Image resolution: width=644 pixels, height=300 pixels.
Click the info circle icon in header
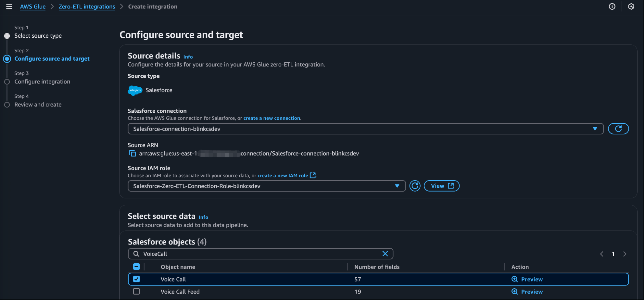click(x=612, y=6)
